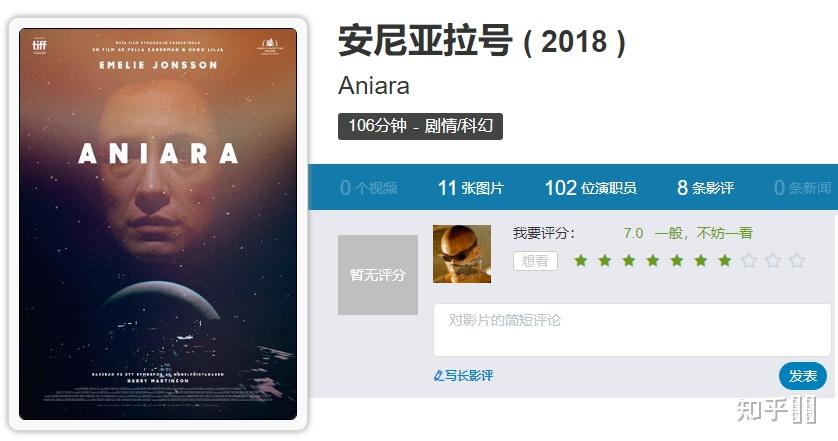The height and width of the screenshot is (441, 838).
Task: Switch to the 102 位演职员 cast tab
Action: 591,188
